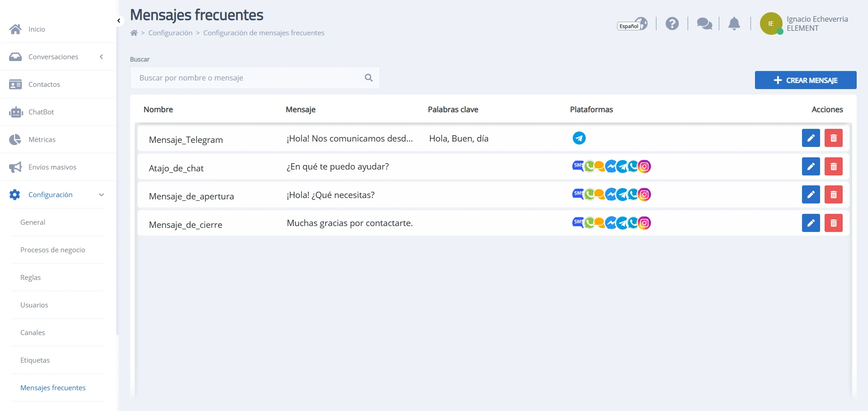Open the Usuarios submenu item

click(x=34, y=305)
